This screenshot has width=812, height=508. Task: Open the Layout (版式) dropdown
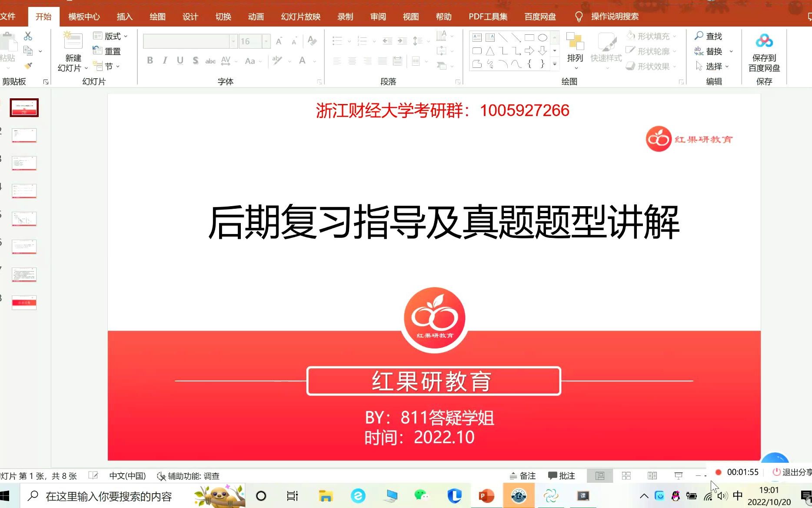[110, 36]
